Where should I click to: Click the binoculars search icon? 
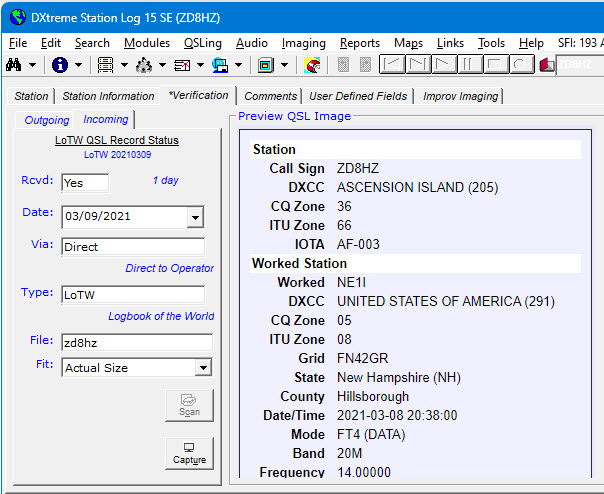16,65
